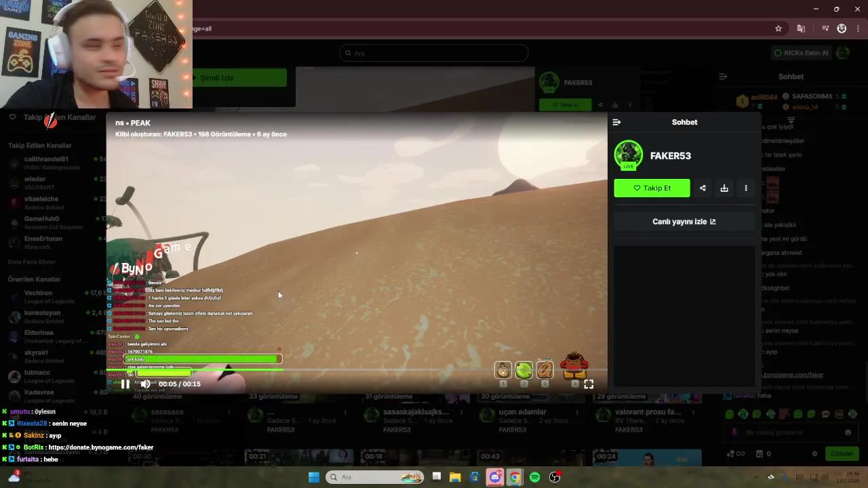Open Eldorinaa recommended channel
This screenshot has width=868, height=488.
coord(54,336)
